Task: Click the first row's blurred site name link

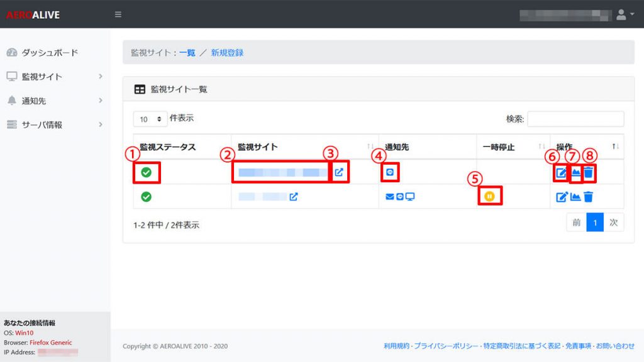Action: tap(282, 172)
